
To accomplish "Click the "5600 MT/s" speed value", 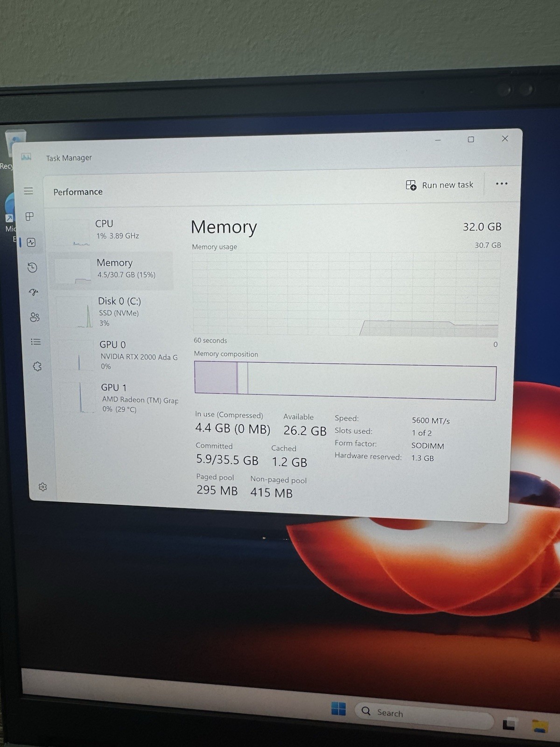I will (431, 421).
